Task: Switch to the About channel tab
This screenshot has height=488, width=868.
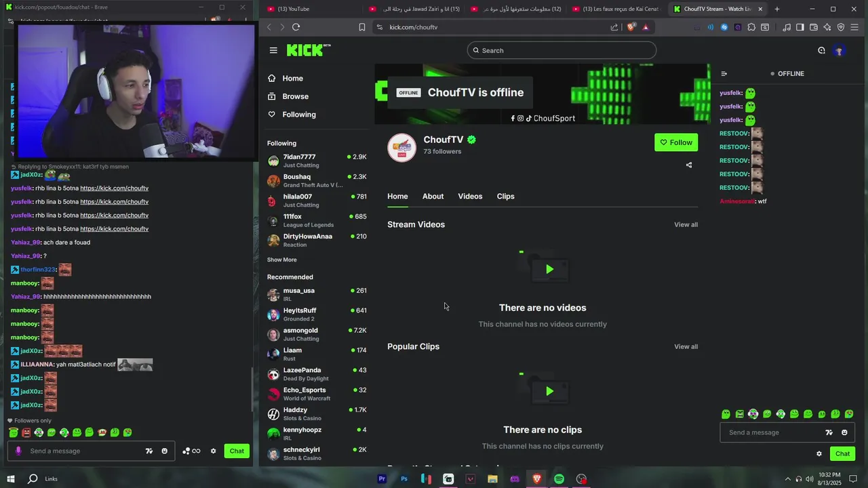Action: [433, 197]
